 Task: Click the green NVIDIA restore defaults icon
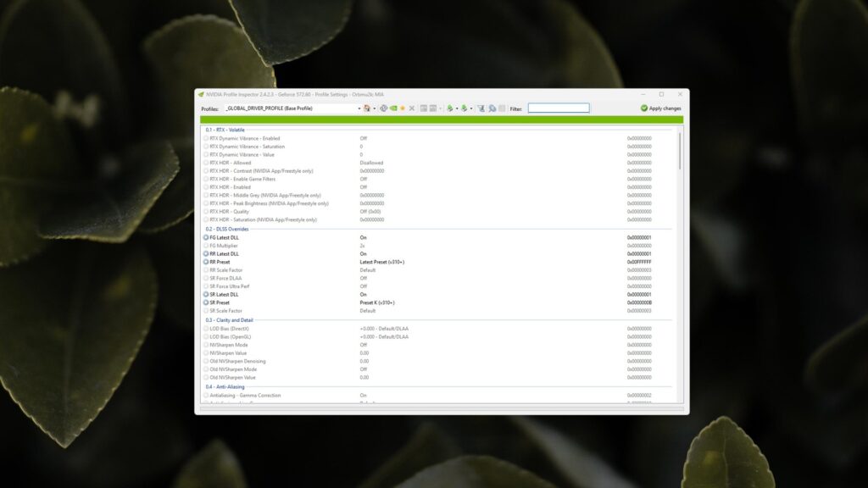[393, 108]
